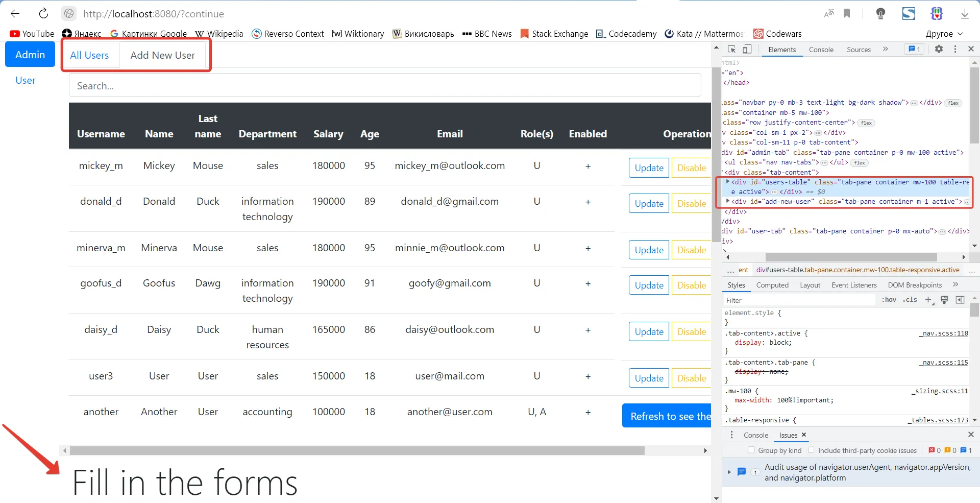The width and height of the screenshot is (980, 503).
Task: Open the Wikipedia bookmark
Action: 219,34
